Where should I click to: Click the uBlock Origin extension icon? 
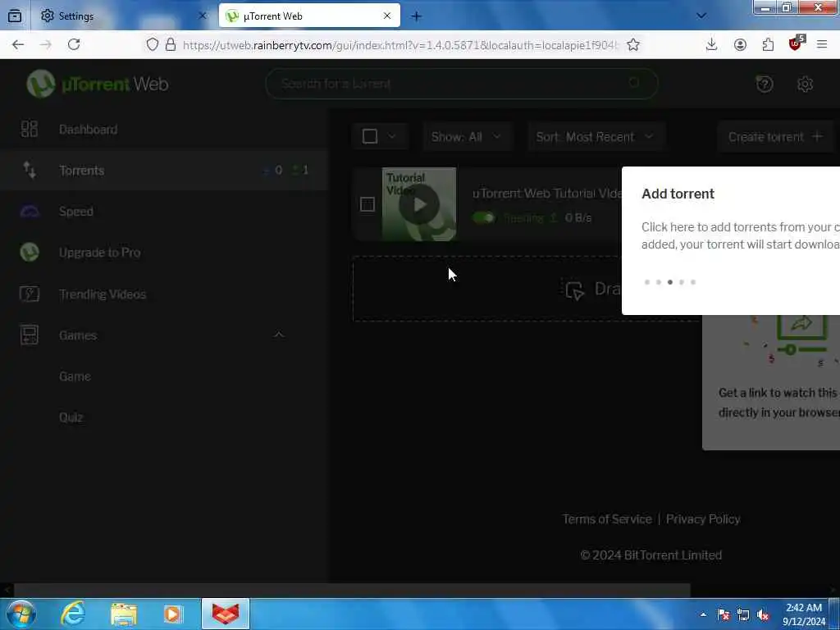796,43
